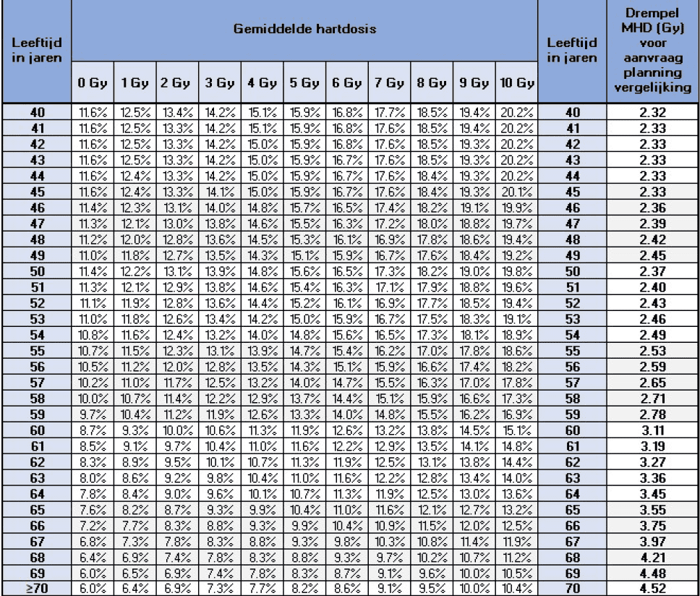The width and height of the screenshot is (700, 596).
Task: Select 9.7% in age 68 row, 7 Gy
Action: tap(389, 558)
